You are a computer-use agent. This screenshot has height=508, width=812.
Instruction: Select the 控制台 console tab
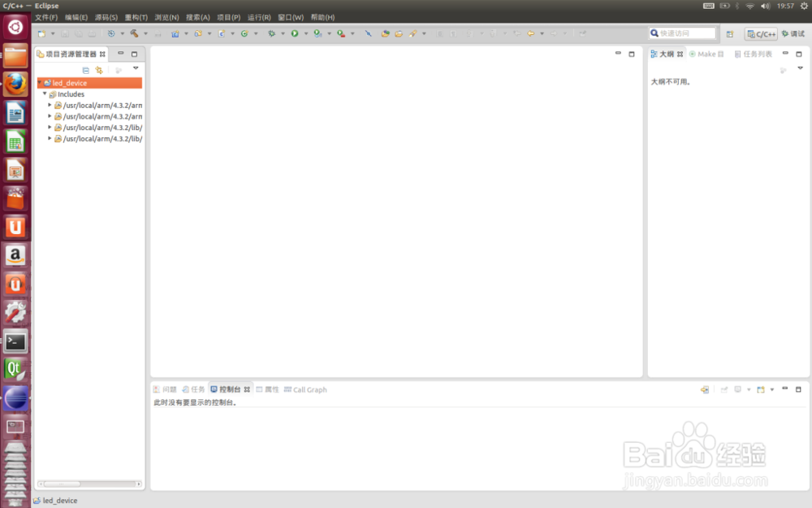[230, 389]
